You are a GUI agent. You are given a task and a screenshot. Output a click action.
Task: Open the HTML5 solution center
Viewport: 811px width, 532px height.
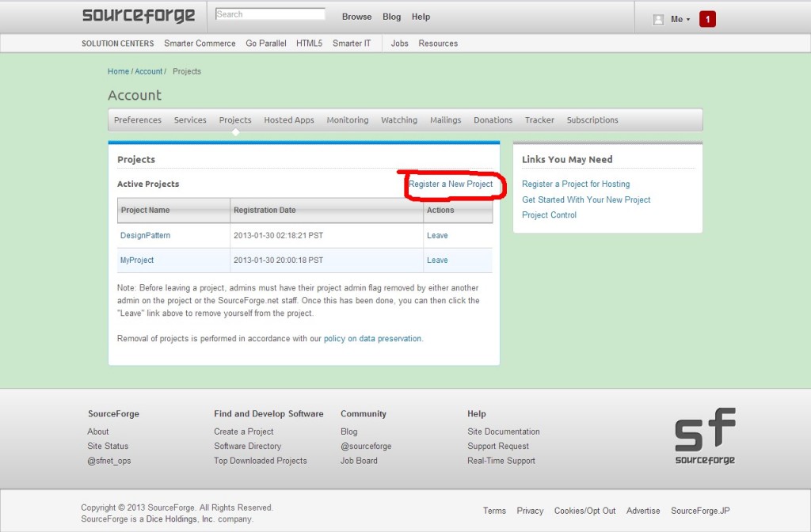tap(310, 44)
